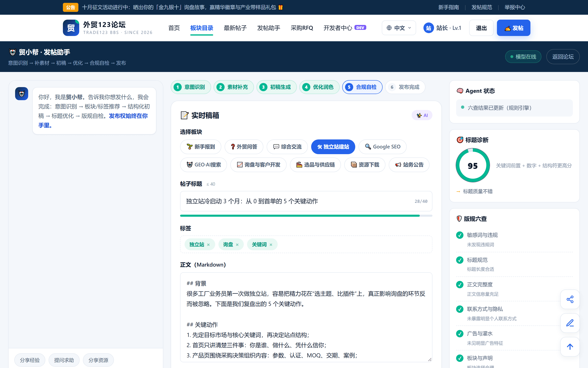The height and width of the screenshot is (368, 588).
Task: Go to step 3 初稿生成
Action: click(x=276, y=87)
